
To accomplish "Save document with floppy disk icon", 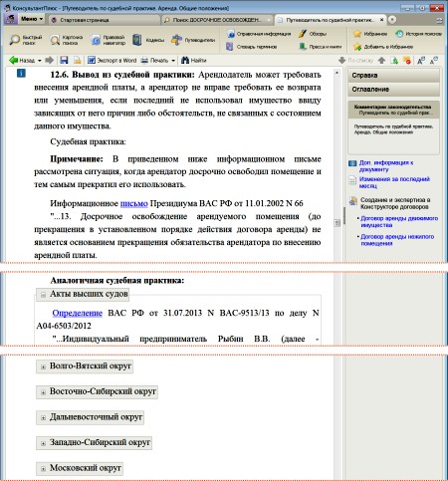I will coord(64,60).
